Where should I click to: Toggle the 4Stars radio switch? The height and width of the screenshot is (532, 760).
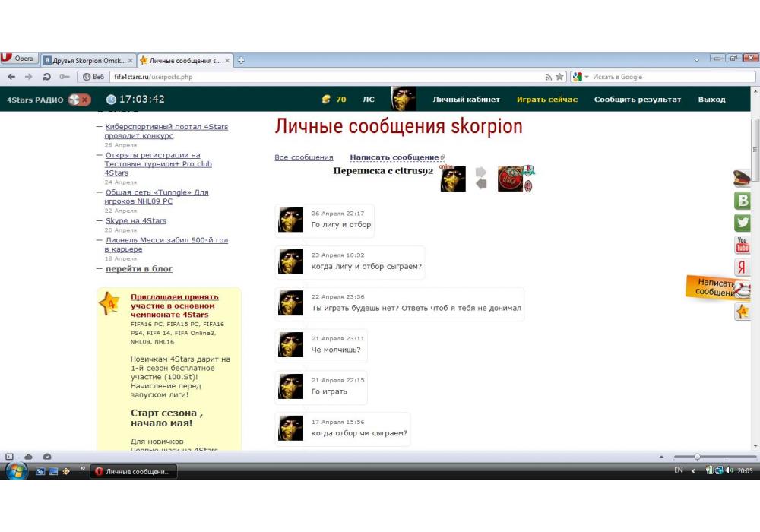79,100
